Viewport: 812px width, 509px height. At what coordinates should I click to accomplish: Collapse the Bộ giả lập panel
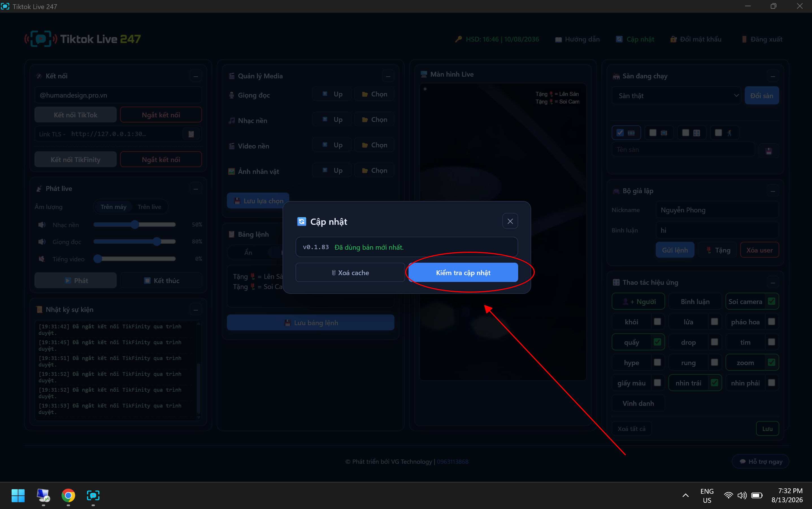(773, 191)
